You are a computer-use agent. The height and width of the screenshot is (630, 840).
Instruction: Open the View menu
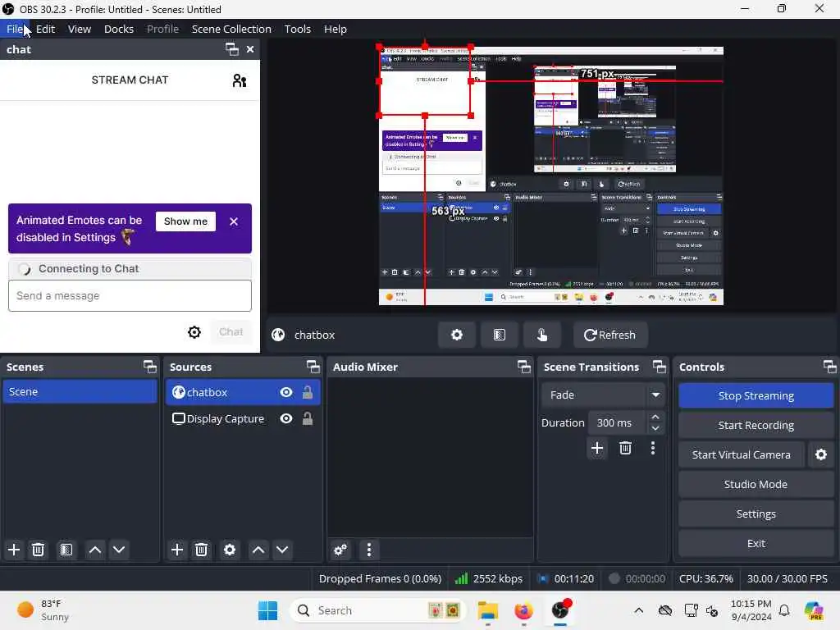(80, 29)
